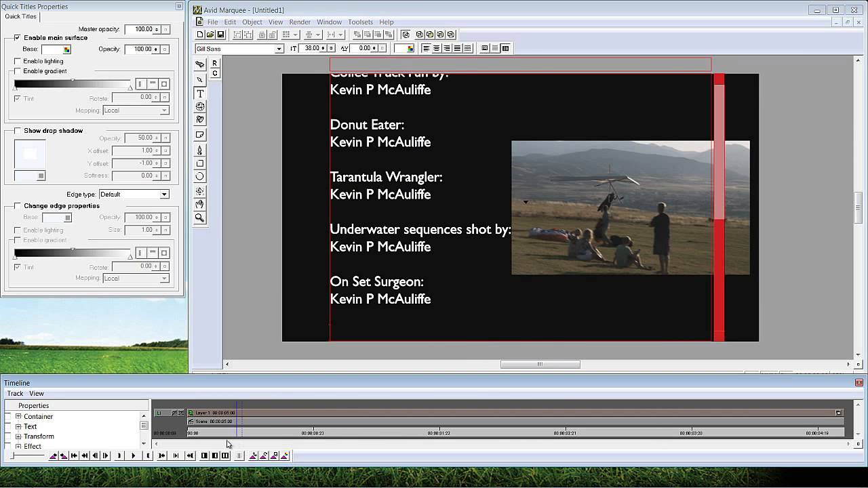The image size is (868, 488).
Task: Open the Edge type dropdown
Action: click(x=163, y=195)
